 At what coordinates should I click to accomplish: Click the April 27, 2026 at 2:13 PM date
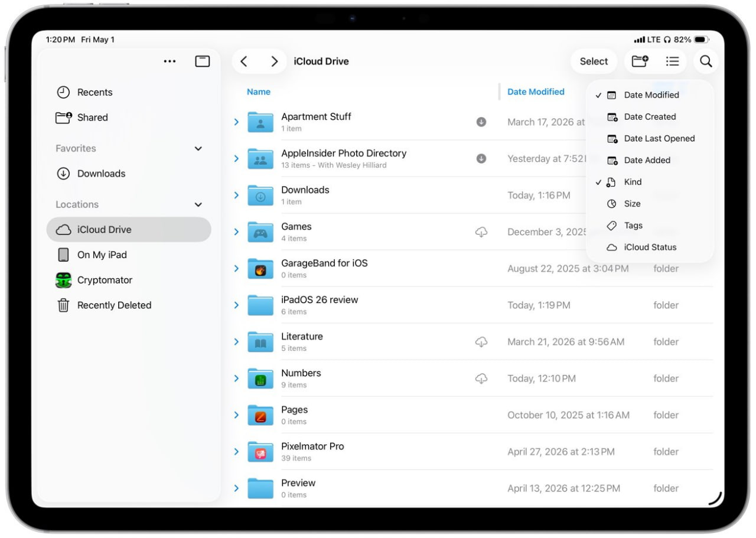tap(561, 452)
